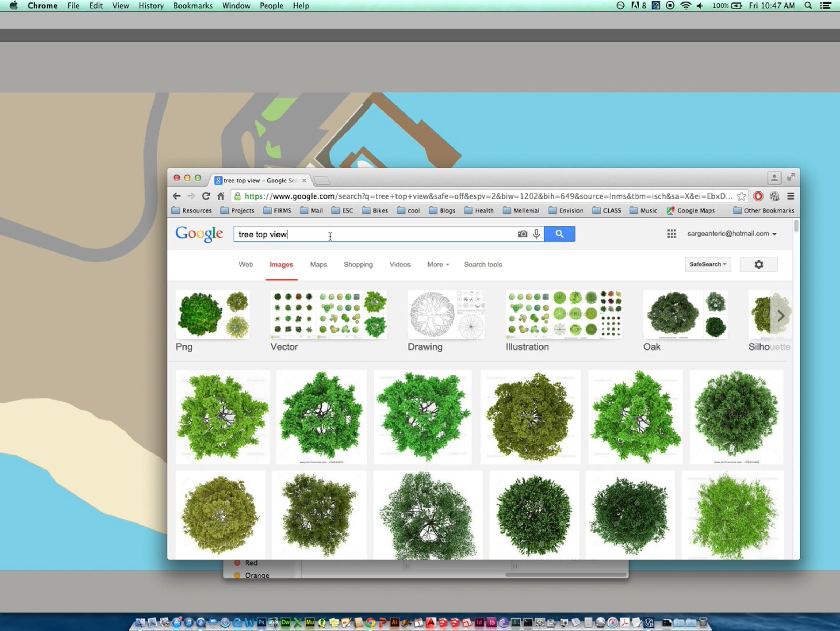This screenshot has width=840, height=631.
Task: Open the Google Maps bookmark
Action: (691, 210)
